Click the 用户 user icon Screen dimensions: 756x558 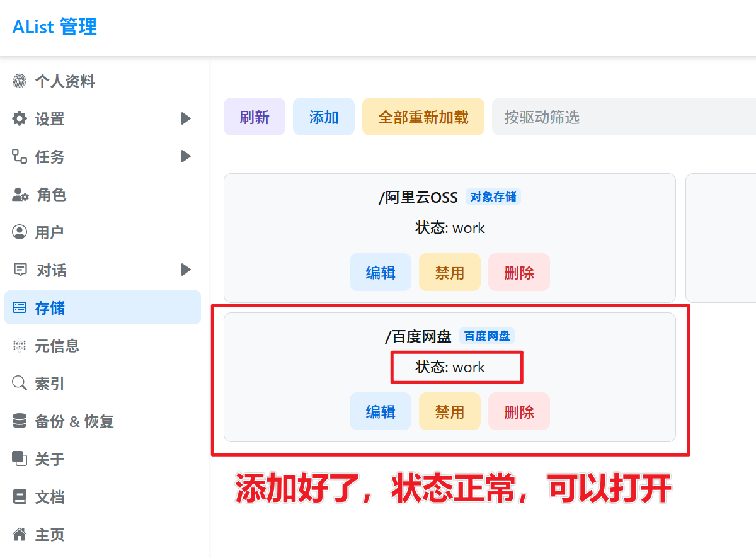19,232
